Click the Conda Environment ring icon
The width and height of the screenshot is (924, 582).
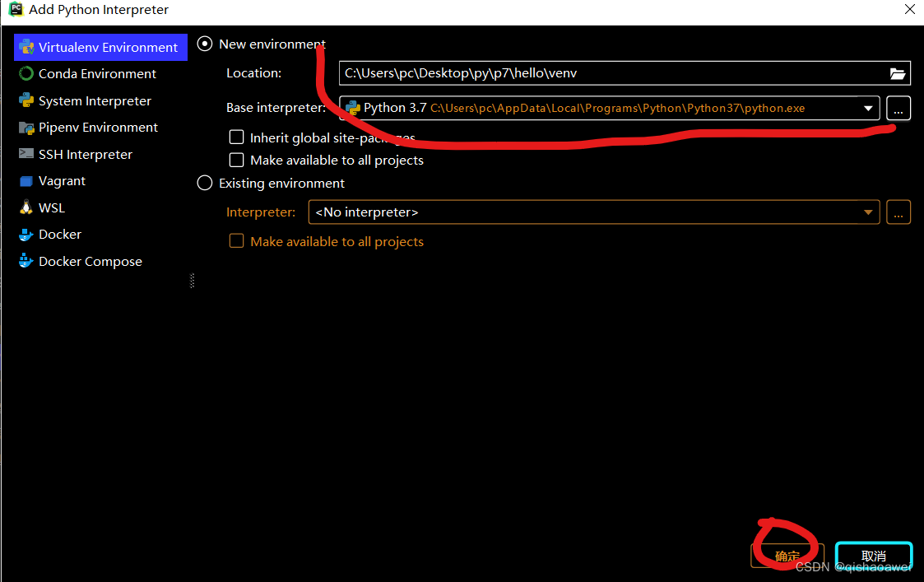[26, 74]
